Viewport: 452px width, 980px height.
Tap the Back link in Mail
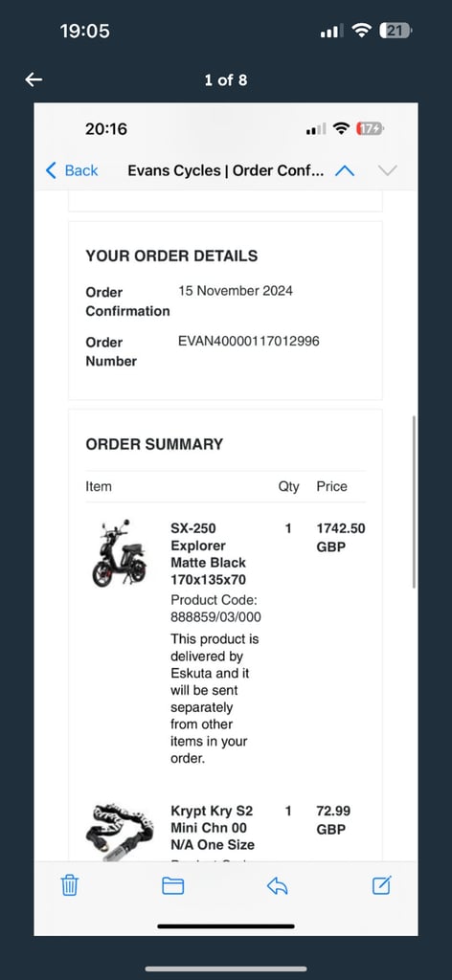tap(72, 170)
